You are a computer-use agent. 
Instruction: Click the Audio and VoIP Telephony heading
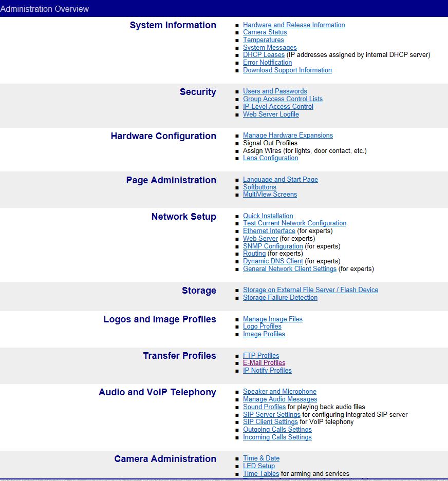(x=157, y=392)
